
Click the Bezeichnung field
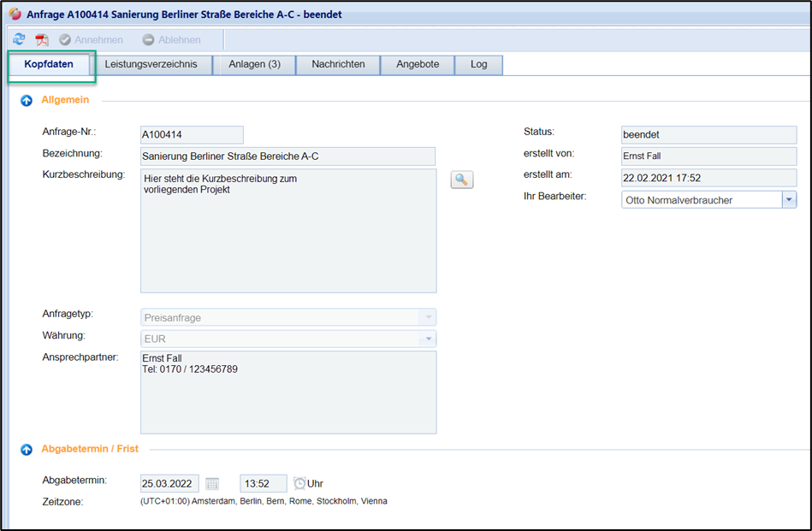pos(288,156)
